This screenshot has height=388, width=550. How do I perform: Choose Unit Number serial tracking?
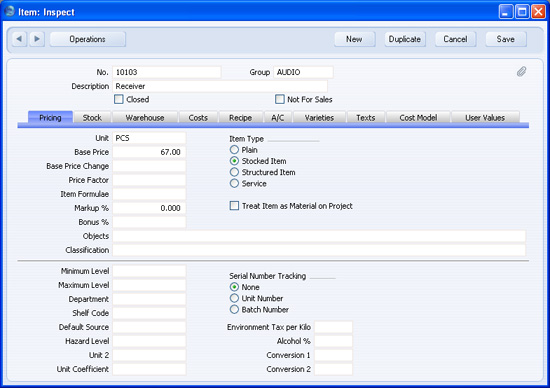point(234,298)
